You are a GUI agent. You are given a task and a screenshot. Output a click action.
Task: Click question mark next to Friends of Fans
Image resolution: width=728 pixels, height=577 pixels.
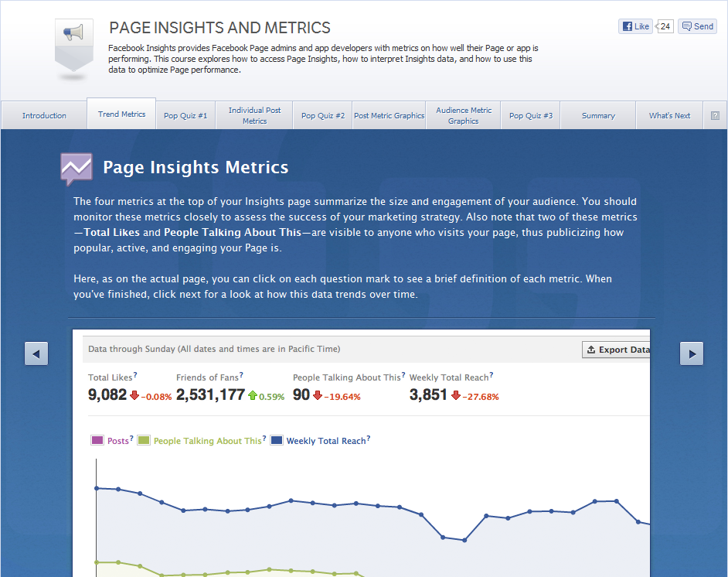point(241,374)
